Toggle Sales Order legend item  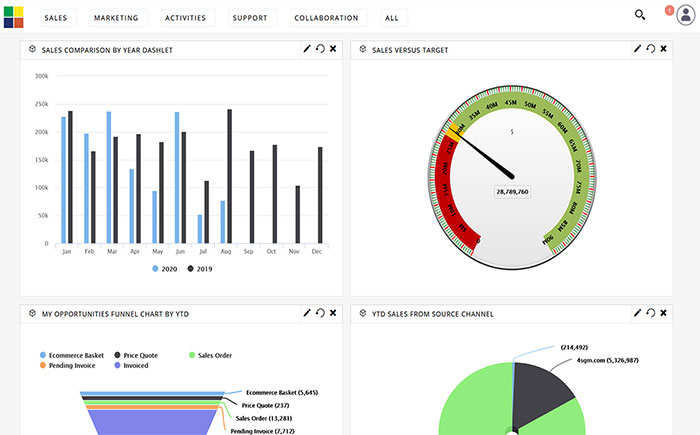pos(210,355)
